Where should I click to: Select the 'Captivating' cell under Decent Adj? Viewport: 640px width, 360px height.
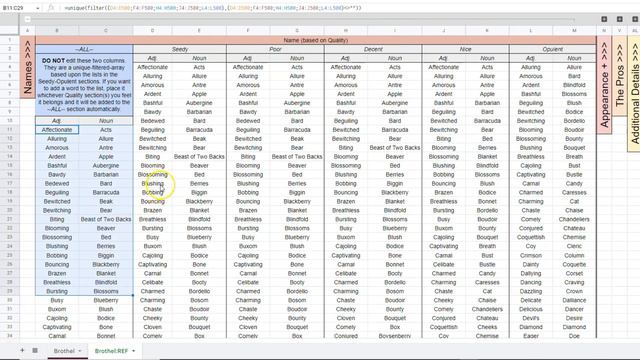(x=346, y=256)
